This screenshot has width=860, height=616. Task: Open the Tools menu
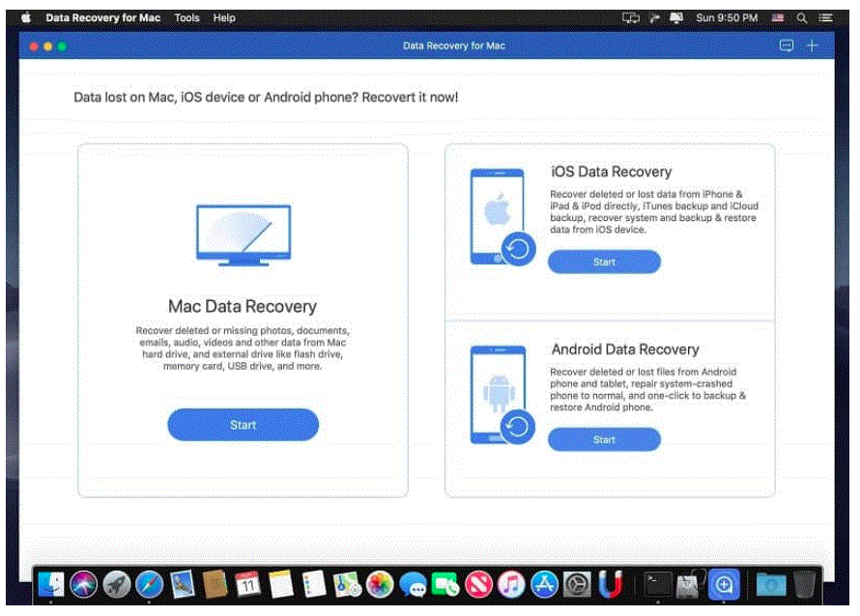187,18
